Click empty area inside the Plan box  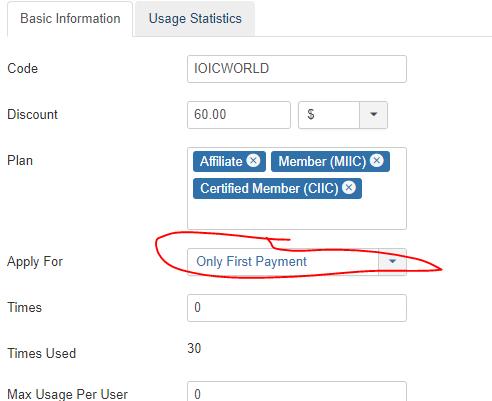297,214
